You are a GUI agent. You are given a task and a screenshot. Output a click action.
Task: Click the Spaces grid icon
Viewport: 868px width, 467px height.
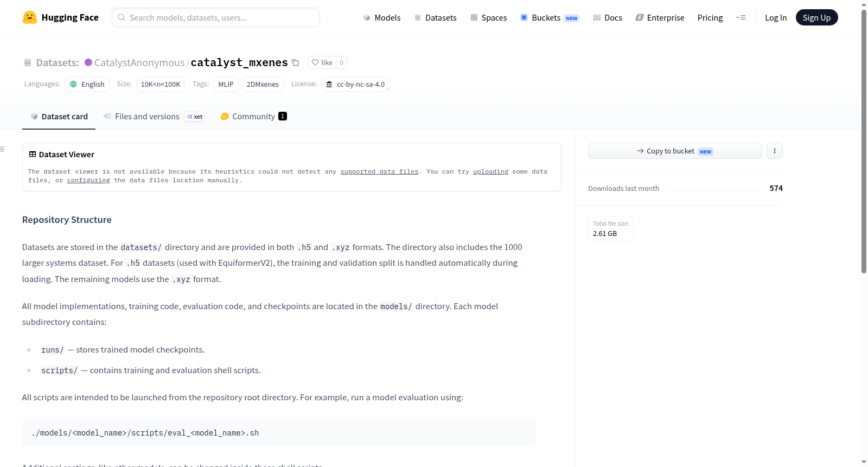coord(474,18)
